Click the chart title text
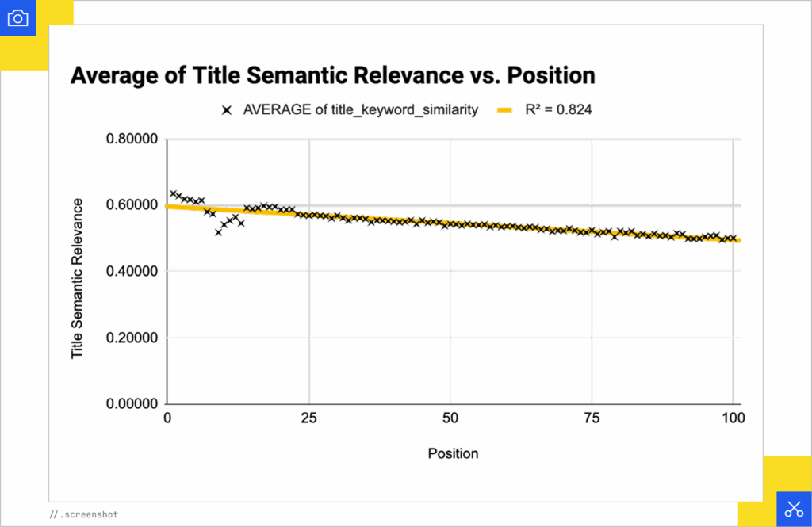The height and width of the screenshot is (527, 812). click(x=332, y=75)
